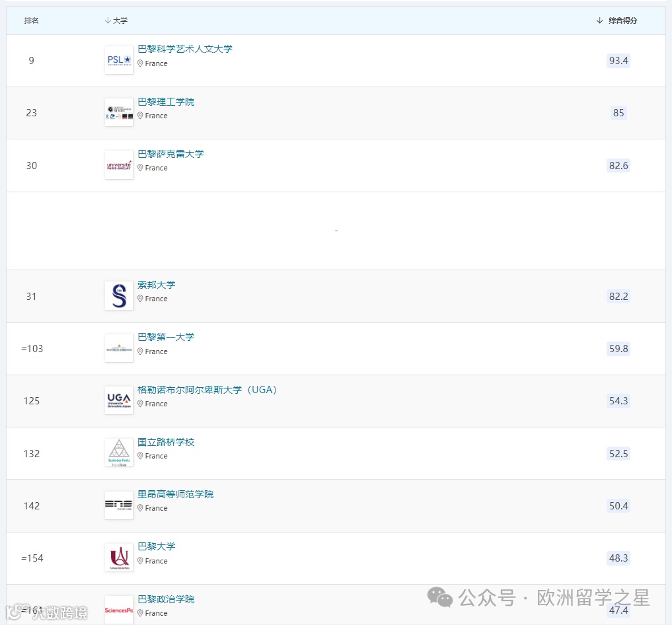Image resolution: width=672 pixels, height=625 pixels.
Task: Open 国立路桥学校 link
Action: coord(166,442)
